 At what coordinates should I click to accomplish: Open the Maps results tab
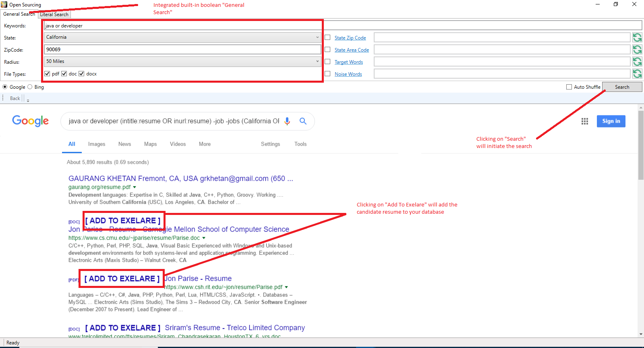pos(150,144)
